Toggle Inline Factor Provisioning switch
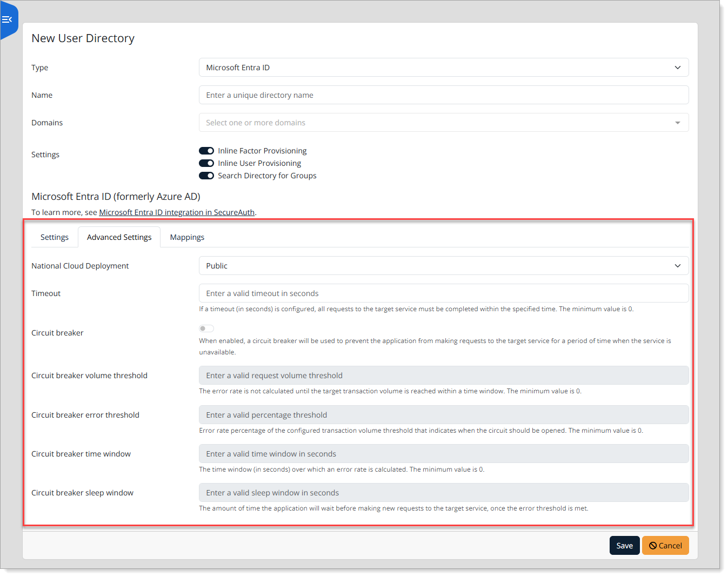Viewport: 728px width, 577px height. (206, 151)
